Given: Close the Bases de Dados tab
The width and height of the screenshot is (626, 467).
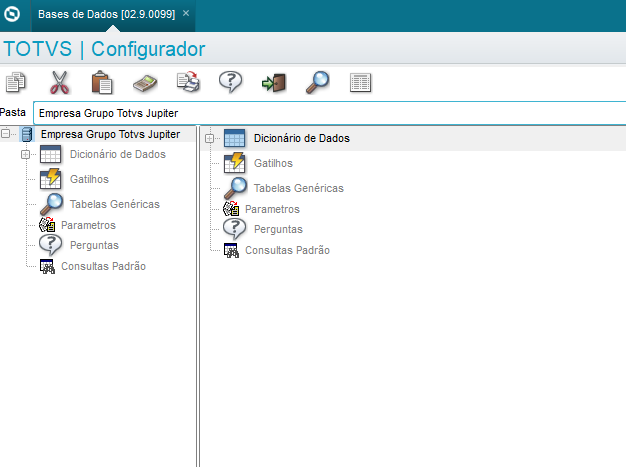Looking at the screenshot, I should (186, 13).
